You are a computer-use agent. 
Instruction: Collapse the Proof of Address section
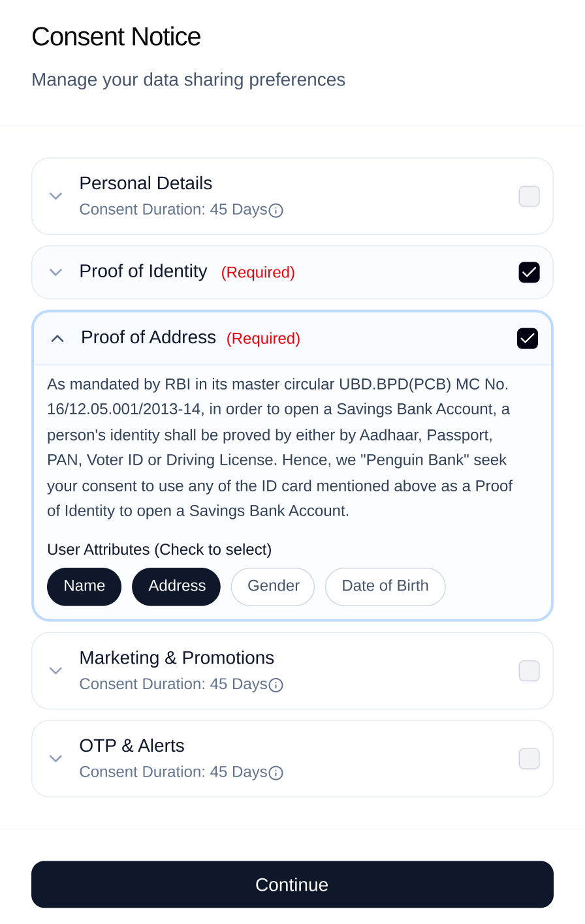57,338
